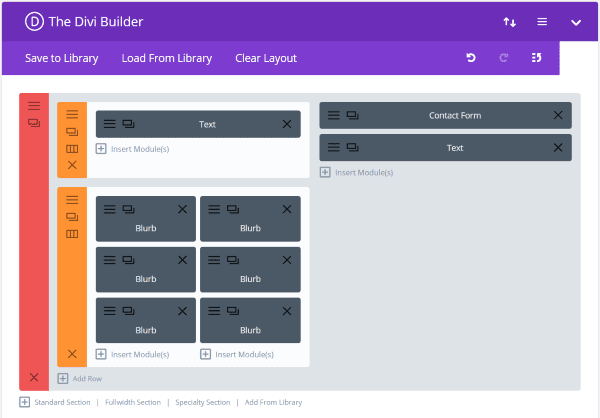
Task: Insert Module(s) under left Blurb column
Action: pyautogui.click(x=132, y=354)
